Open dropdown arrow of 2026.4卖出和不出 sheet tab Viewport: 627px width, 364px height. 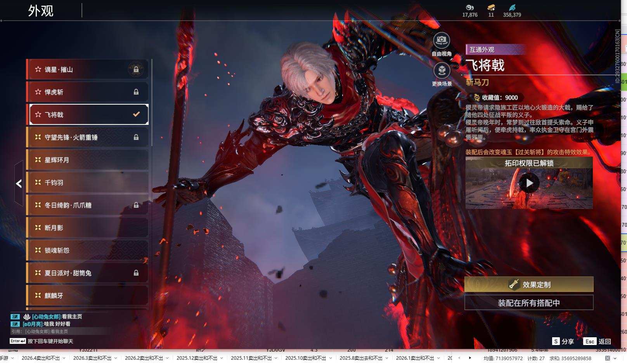point(64,358)
